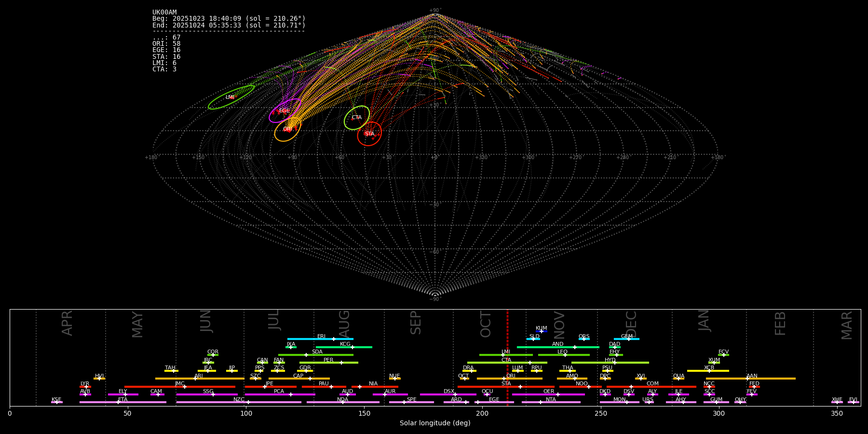Click the 'Beg: 20251023 18:40:09' line
868x434 pixels.
click(229, 19)
